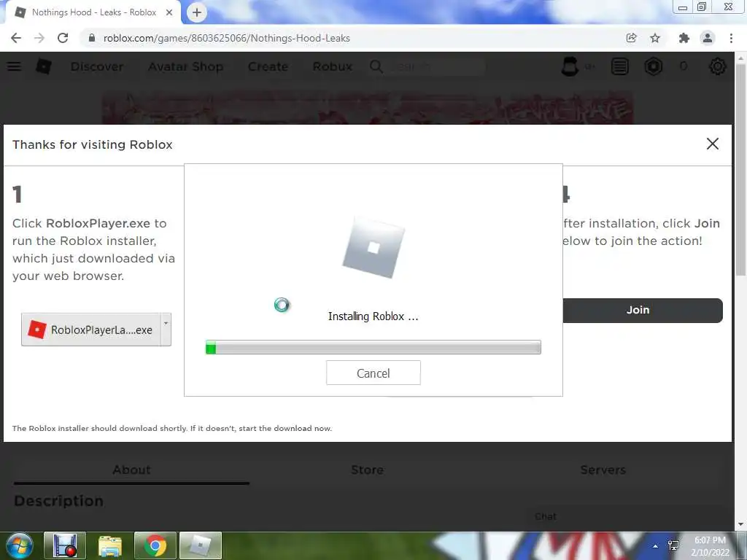Click the RobloxPlayerLauncher.exe download item

pyautogui.click(x=90, y=330)
